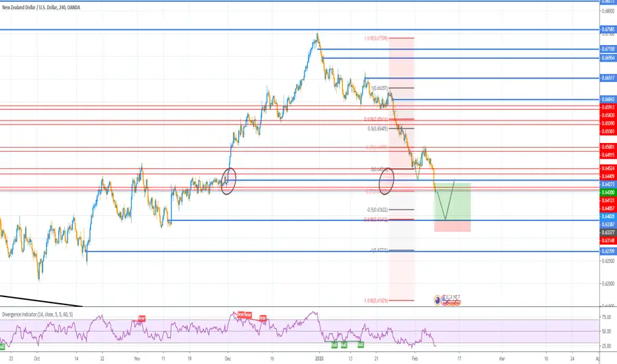This screenshot has height=364, width=617.
Task: Click the US flag economic event icons cluster
Action: (x=451, y=300)
